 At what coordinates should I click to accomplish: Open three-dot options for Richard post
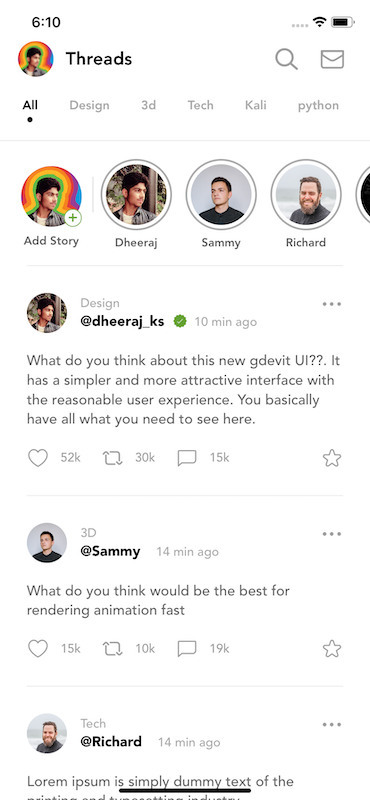(332, 725)
